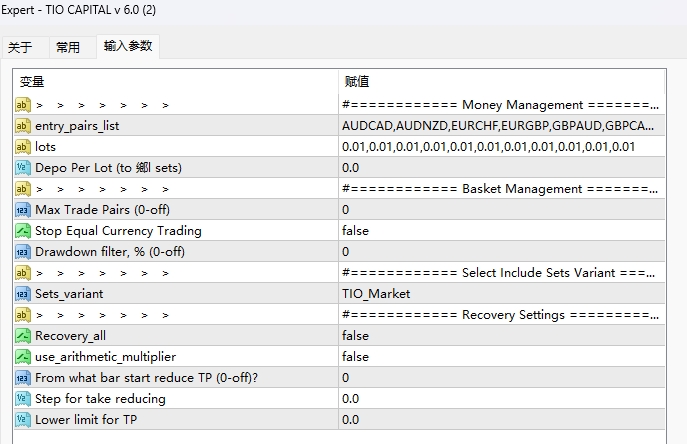The height and width of the screenshot is (444, 687).
Task: Edit the Drawdown filter value 0
Action: [502, 252]
